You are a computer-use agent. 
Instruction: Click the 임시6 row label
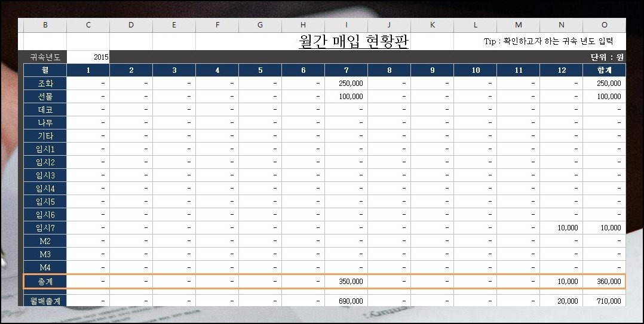(x=45, y=214)
